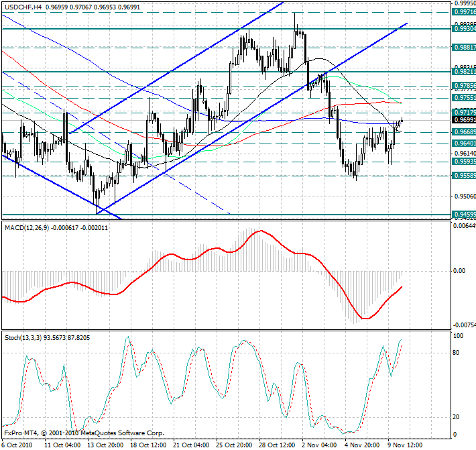Click the MACD values -0.000617 -0.002011
Viewport: 476px width, 450px height.
coord(79,228)
